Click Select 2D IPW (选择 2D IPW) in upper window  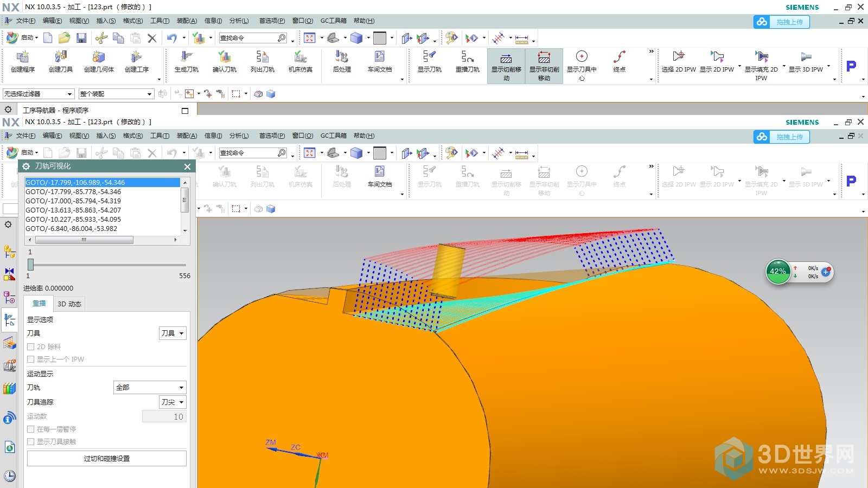pyautogui.click(x=679, y=61)
